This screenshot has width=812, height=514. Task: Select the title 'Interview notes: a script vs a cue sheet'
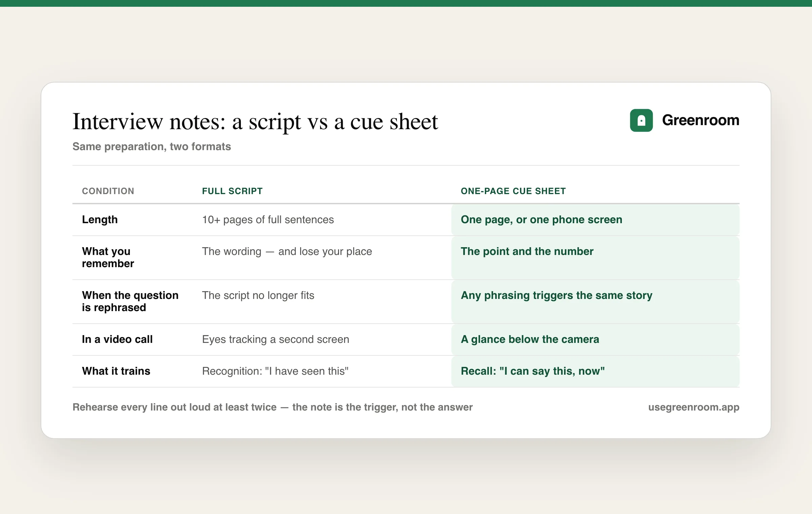pyautogui.click(x=255, y=122)
